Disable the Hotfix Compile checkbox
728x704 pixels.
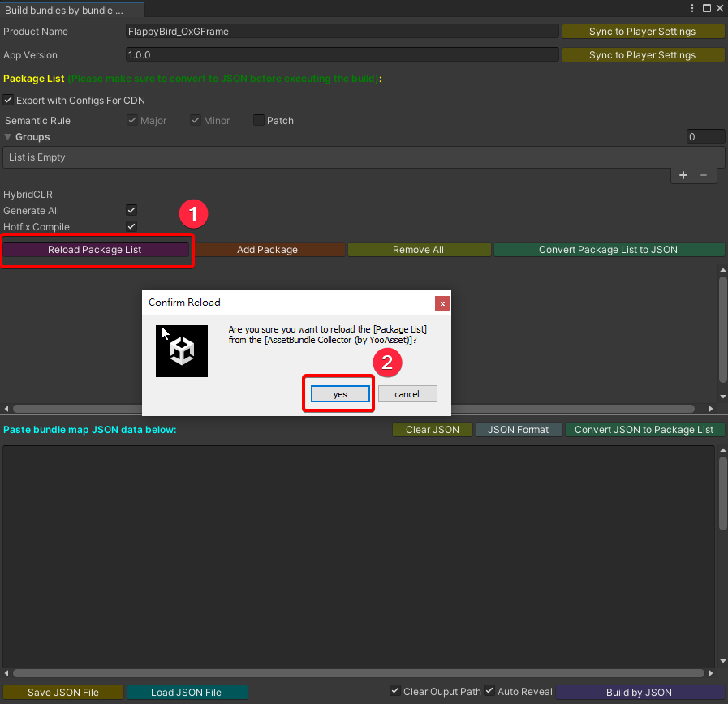(131, 227)
